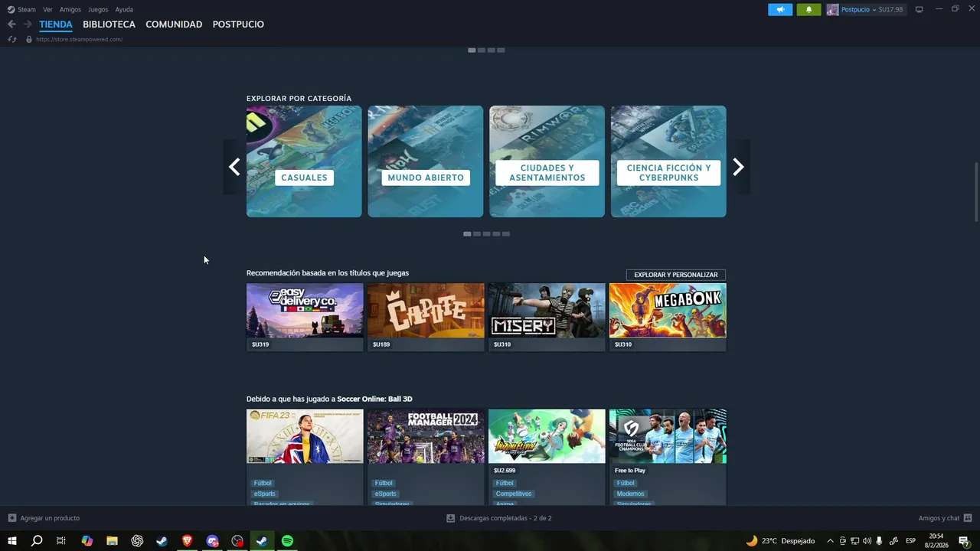Open the MEGABONK game thumbnail
This screenshot has height=551, width=980.
(x=668, y=311)
